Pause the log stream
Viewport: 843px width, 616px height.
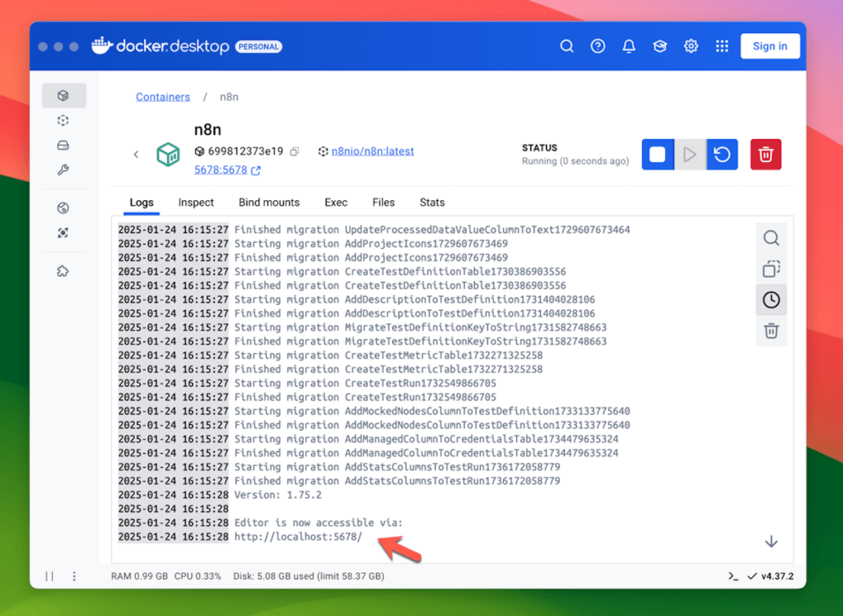[49, 576]
